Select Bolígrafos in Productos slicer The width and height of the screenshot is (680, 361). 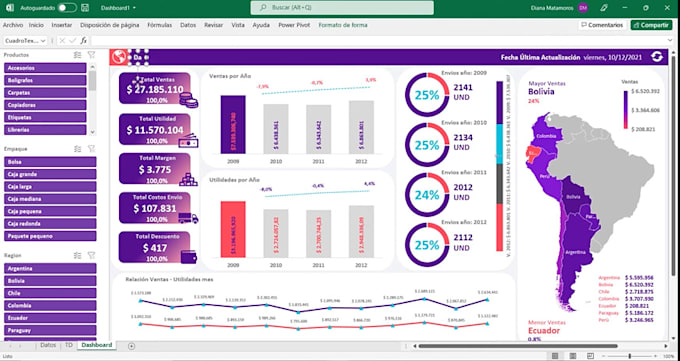[x=45, y=80]
